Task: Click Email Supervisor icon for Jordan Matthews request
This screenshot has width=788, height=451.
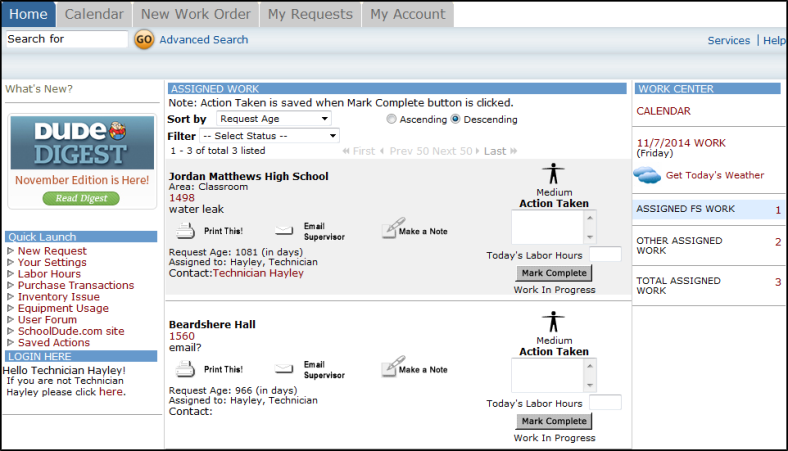Action: (x=285, y=231)
